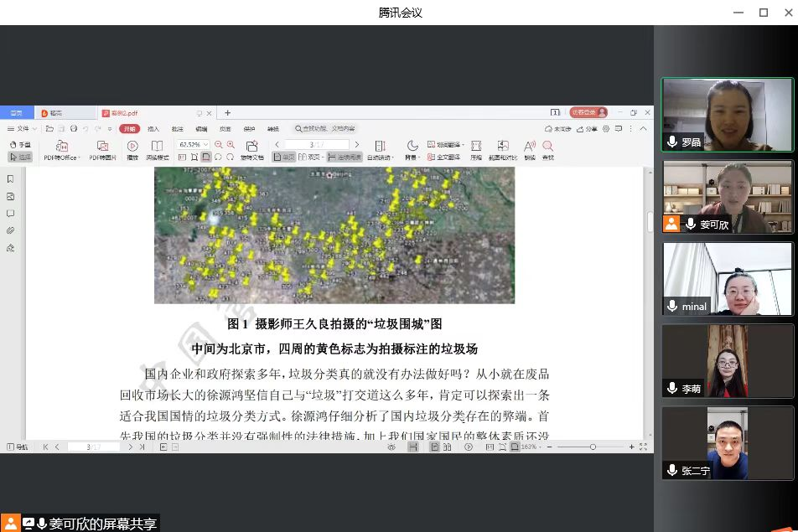Click the PDF转Office convert icon

click(x=61, y=147)
